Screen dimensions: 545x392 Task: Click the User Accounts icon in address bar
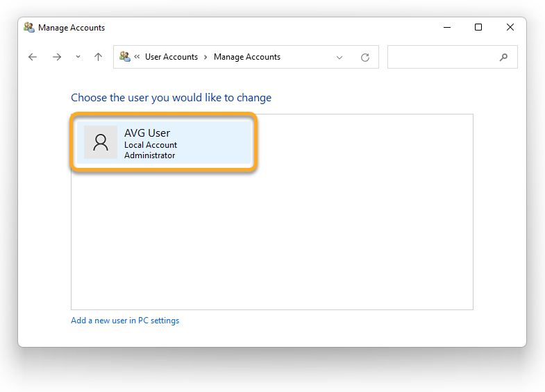(125, 57)
